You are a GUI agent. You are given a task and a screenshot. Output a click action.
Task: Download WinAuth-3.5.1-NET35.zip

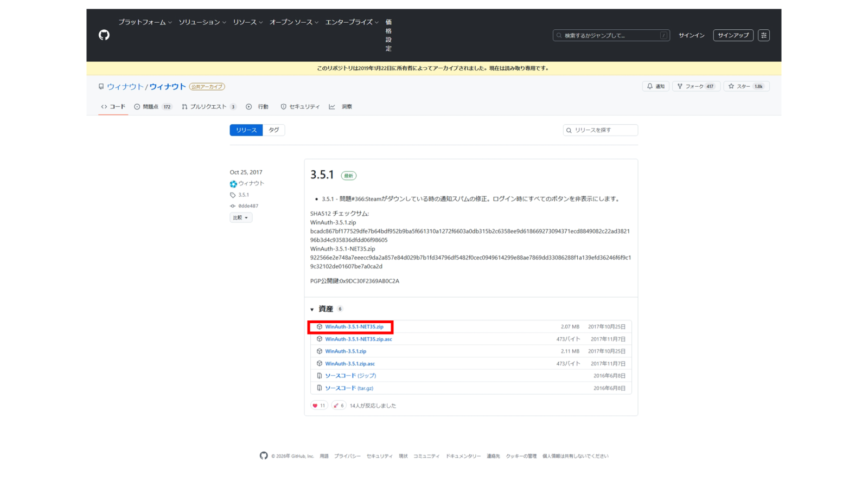354,327
